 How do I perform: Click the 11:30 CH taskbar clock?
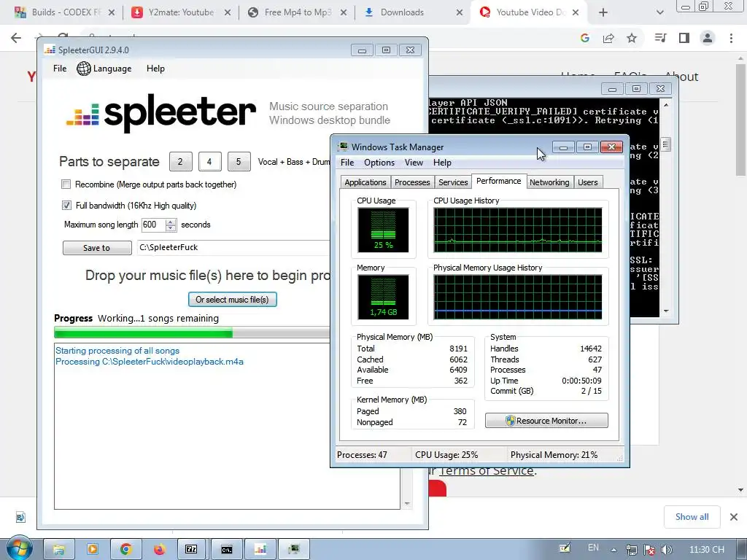pos(706,550)
